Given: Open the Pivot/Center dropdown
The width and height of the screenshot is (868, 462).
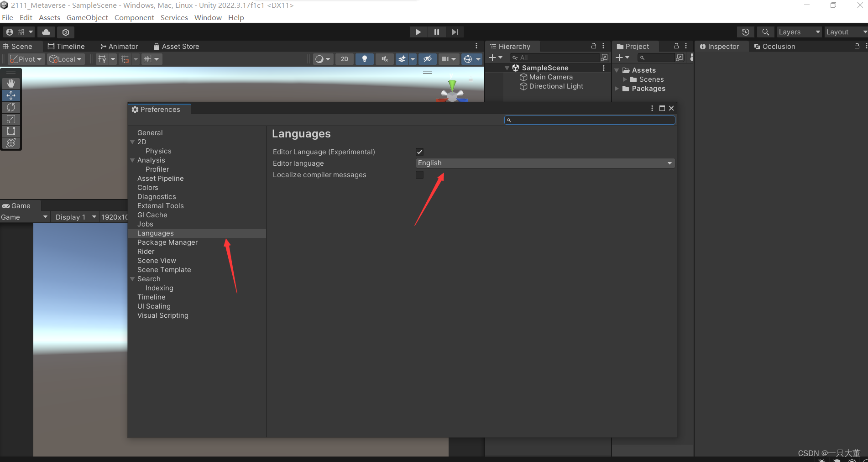Looking at the screenshot, I should point(26,59).
